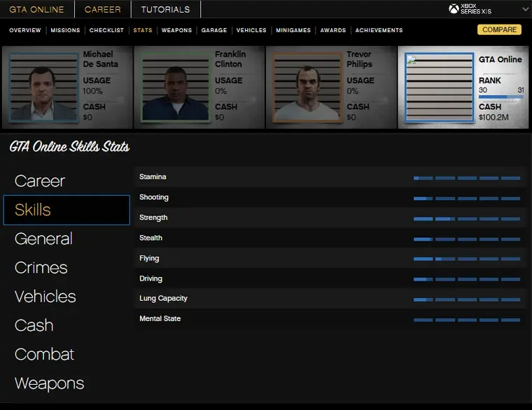Show the Combat stats category
The width and height of the screenshot is (532, 410).
tap(44, 355)
